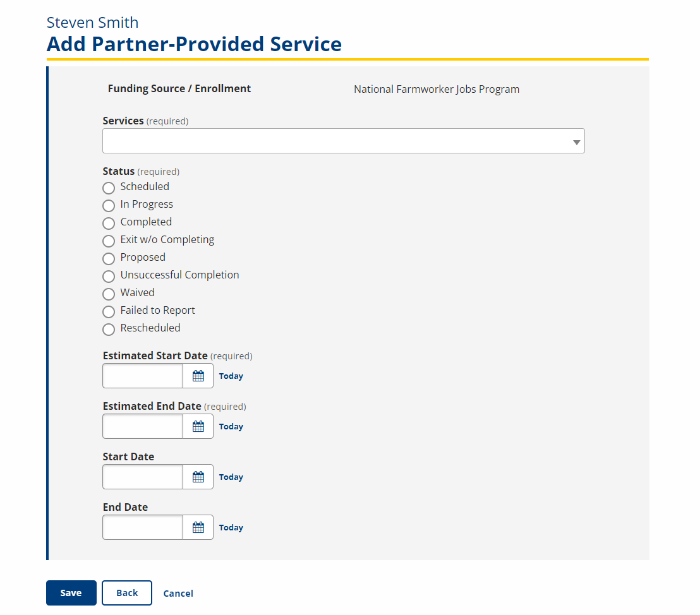Choose the In Progress status option

click(x=109, y=206)
